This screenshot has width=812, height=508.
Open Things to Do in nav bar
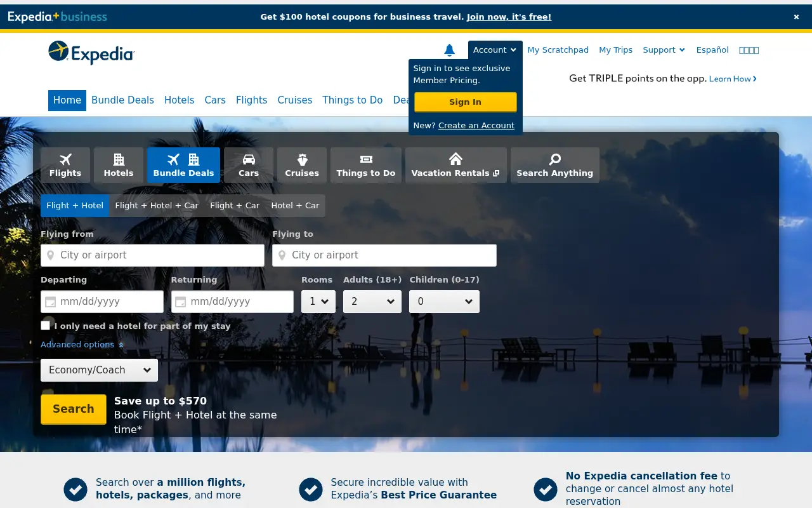coord(353,100)
